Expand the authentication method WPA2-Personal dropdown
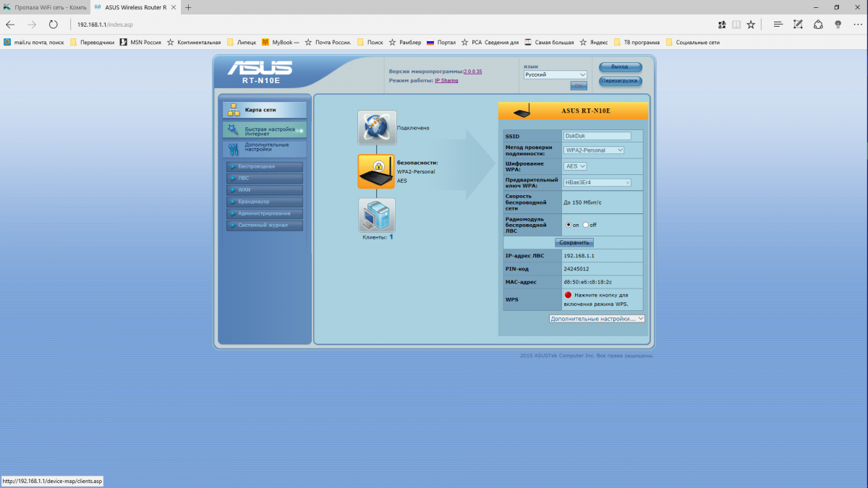Screen dimensions: 868x488 point(593,150)
